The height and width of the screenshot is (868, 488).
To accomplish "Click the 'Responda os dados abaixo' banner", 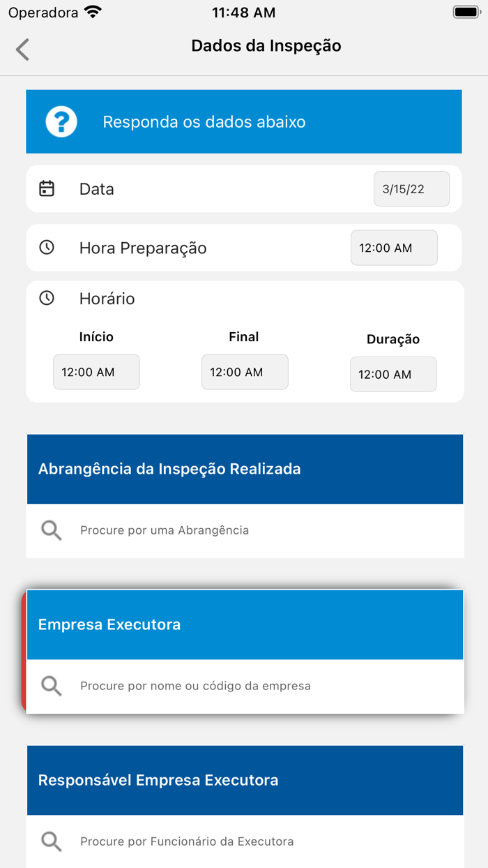I will point(244,121).
